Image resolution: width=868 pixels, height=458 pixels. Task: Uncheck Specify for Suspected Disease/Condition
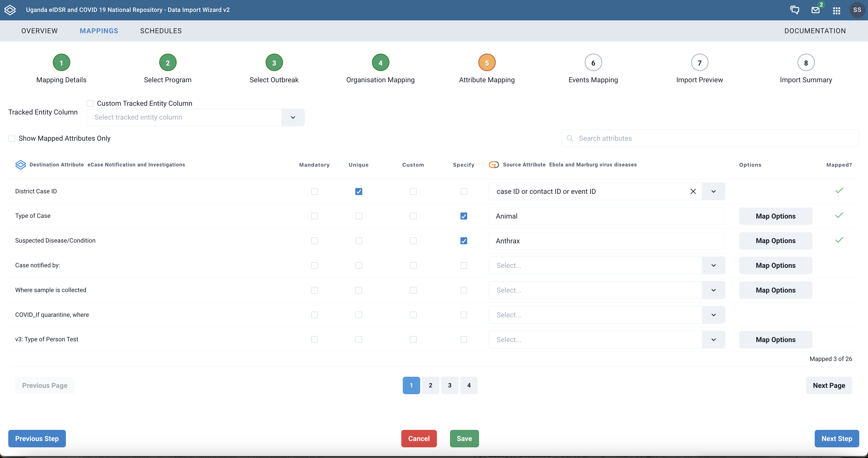464,241
